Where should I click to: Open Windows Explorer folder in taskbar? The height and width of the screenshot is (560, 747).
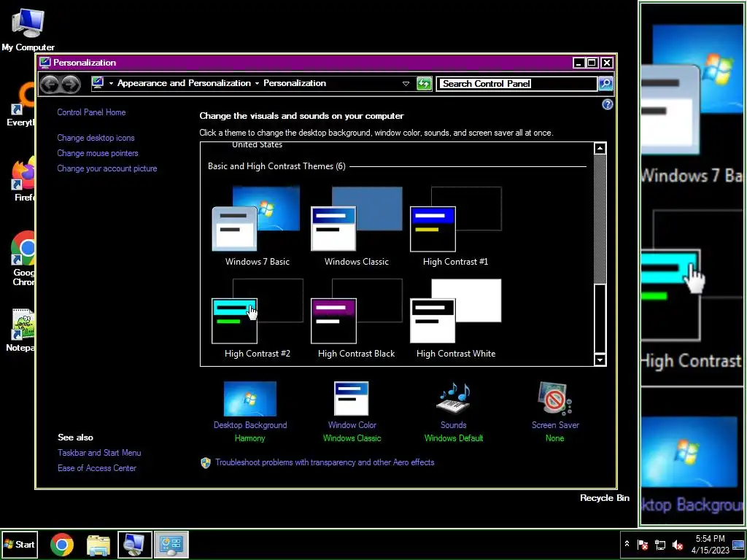(98, 545)
